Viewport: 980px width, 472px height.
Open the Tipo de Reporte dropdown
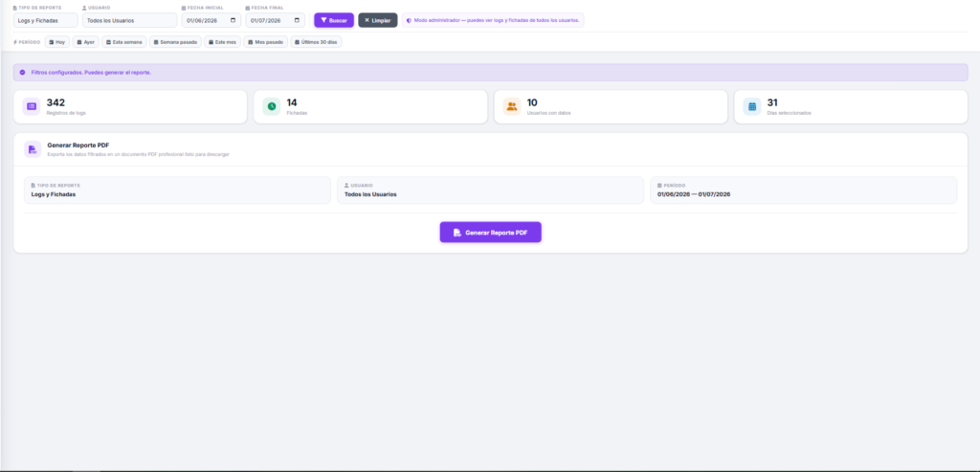(46, 21)
